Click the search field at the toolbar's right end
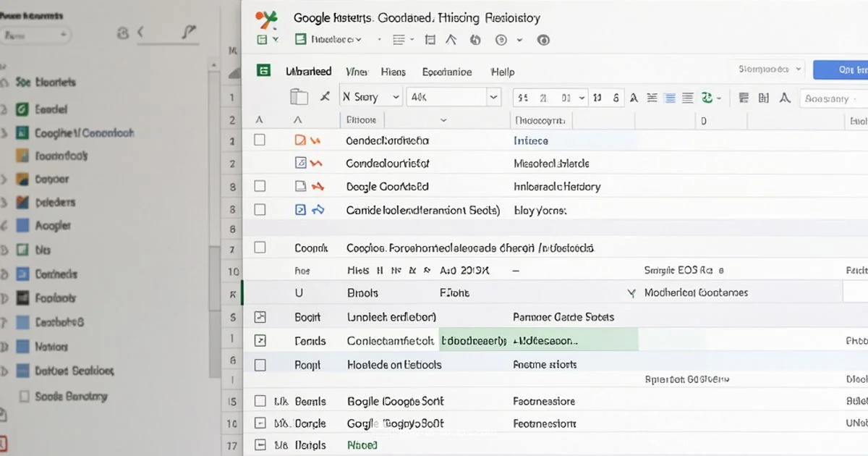Image resolution: width=868 pixels, height=456 pixels. [x=832, y=98]
